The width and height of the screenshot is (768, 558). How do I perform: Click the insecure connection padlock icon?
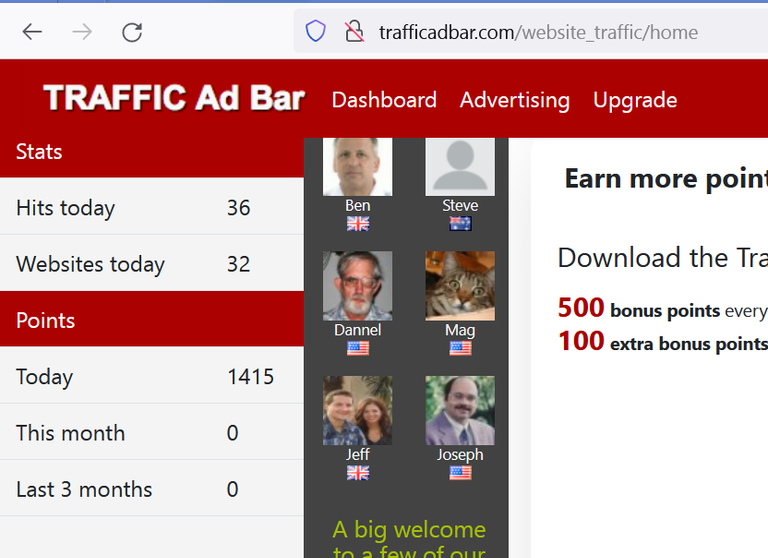tap(354, 31)
